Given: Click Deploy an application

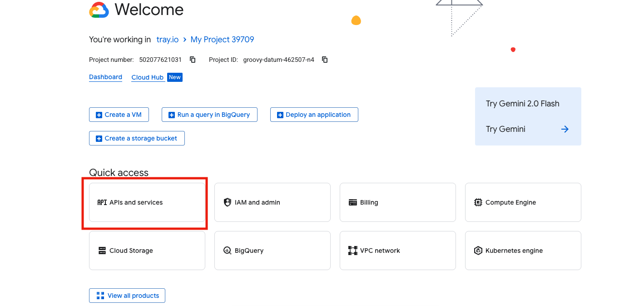Looking at the screenshot, I should click(x=314, y=114).
